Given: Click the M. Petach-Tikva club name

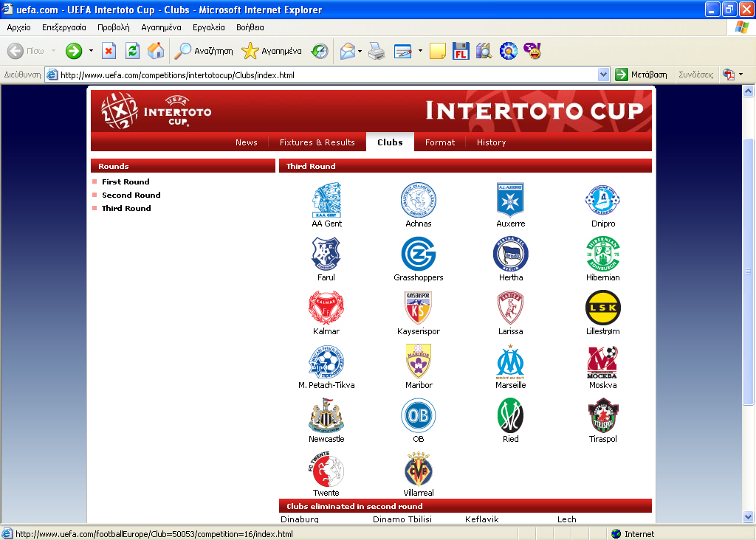Looking at the screenshot, I should [326, 385].
